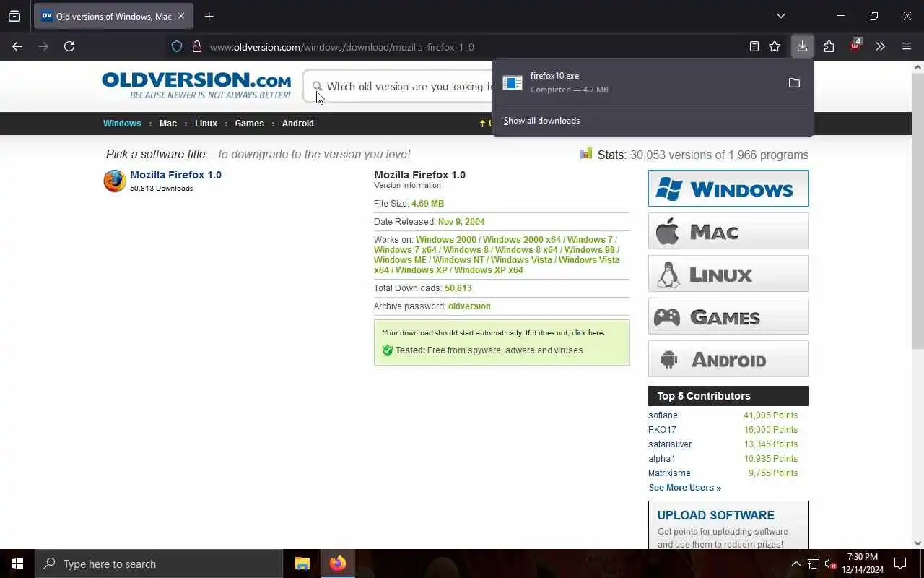The image size is (924, 578).
Task: Click the Mac platform banner button
Action: point(728,231)
